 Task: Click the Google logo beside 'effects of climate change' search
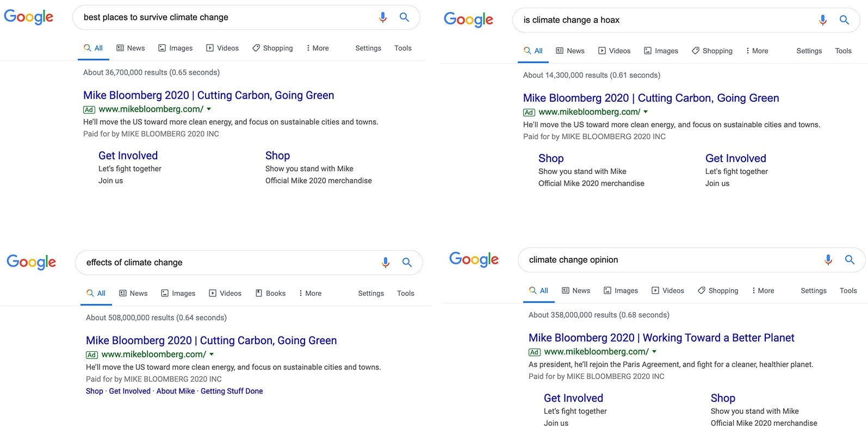(x=31, y=262)
